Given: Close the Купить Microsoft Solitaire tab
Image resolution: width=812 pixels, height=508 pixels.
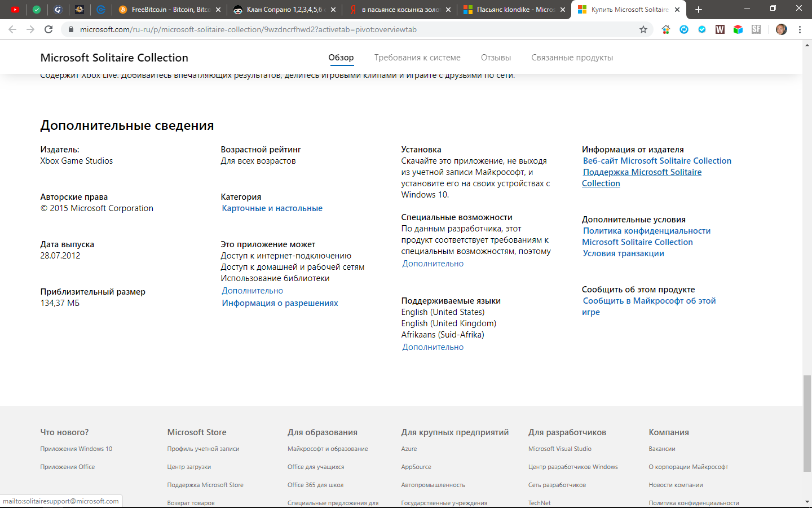Looking at the screenshot, I should (677, 10).
